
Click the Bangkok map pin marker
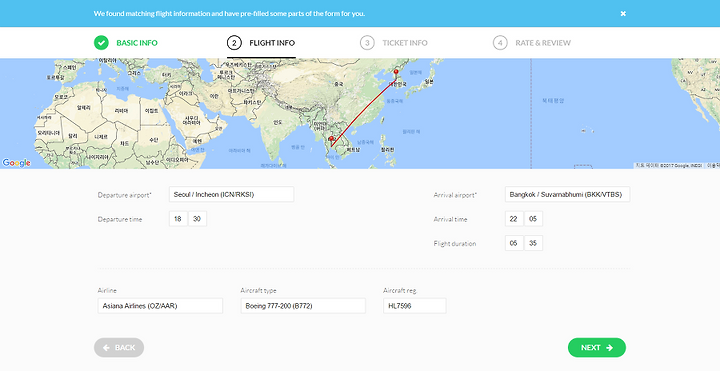(x=331, y=141)
